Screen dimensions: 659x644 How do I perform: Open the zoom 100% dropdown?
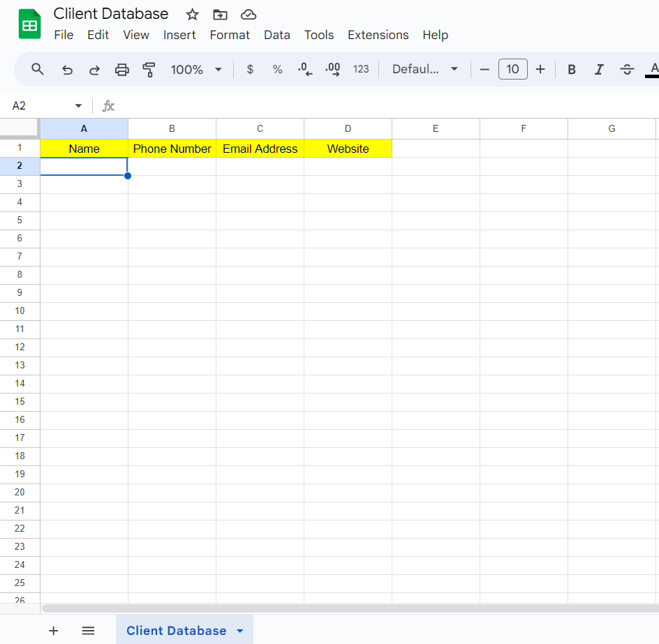[x=196, y=69]
